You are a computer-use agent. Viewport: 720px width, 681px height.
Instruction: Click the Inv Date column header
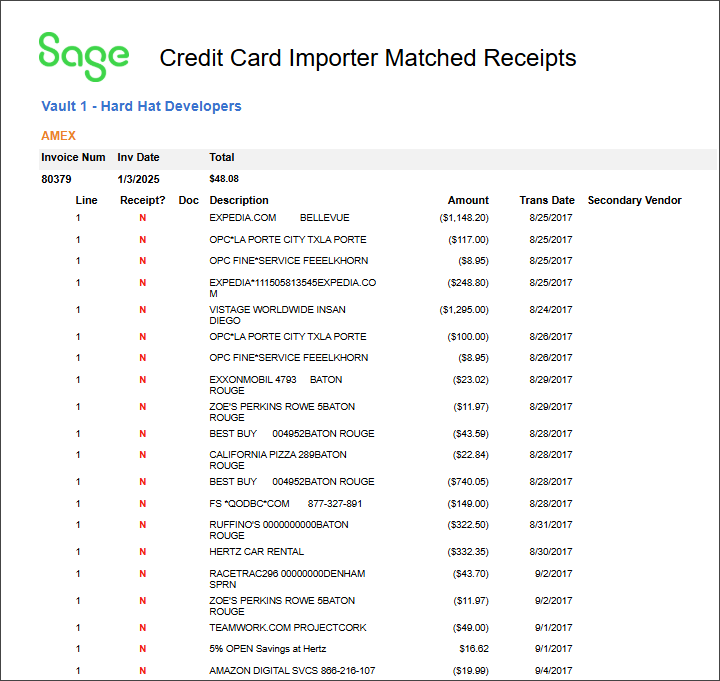coord(138,158)
